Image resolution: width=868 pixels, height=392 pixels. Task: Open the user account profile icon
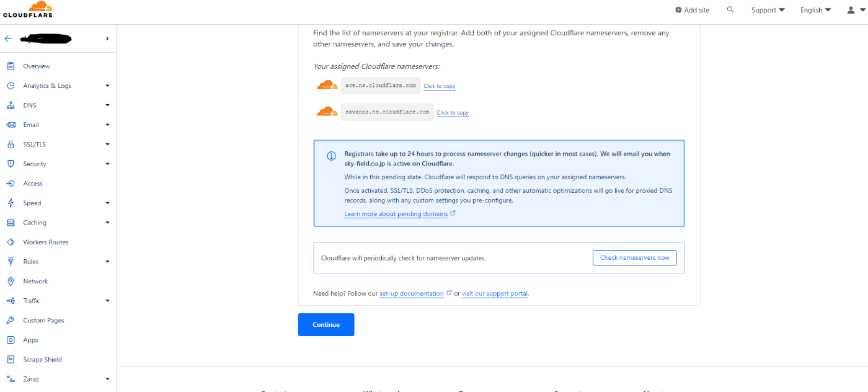pyautogui.click(x=851, y=10)
